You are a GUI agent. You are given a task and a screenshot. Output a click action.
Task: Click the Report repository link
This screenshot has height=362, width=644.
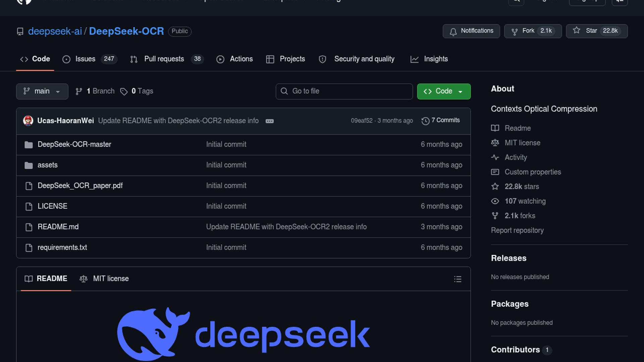pyautogui.click(x=517, y=230)
